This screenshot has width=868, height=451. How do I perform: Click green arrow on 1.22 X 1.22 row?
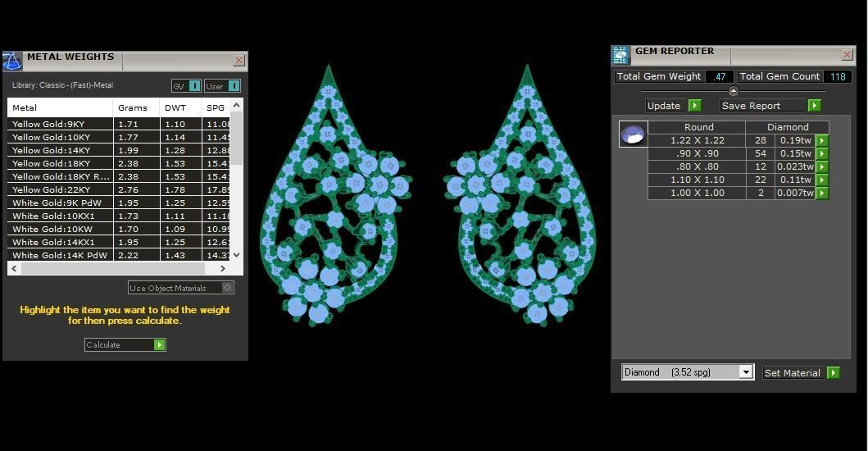(822, 140)
